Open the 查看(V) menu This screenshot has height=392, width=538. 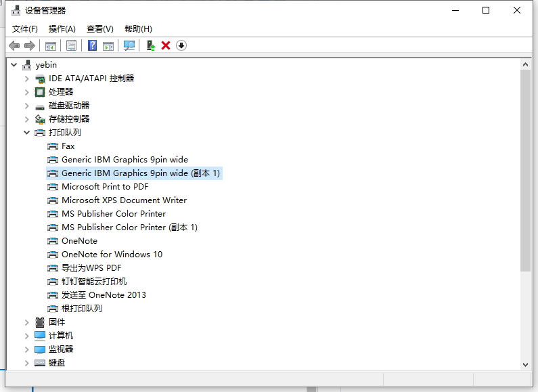[100, 29]
